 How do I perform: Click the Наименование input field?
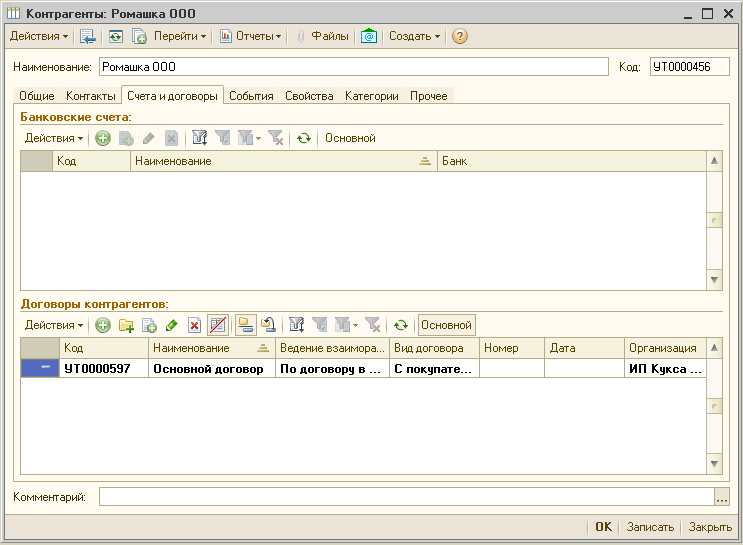point(353,67)
